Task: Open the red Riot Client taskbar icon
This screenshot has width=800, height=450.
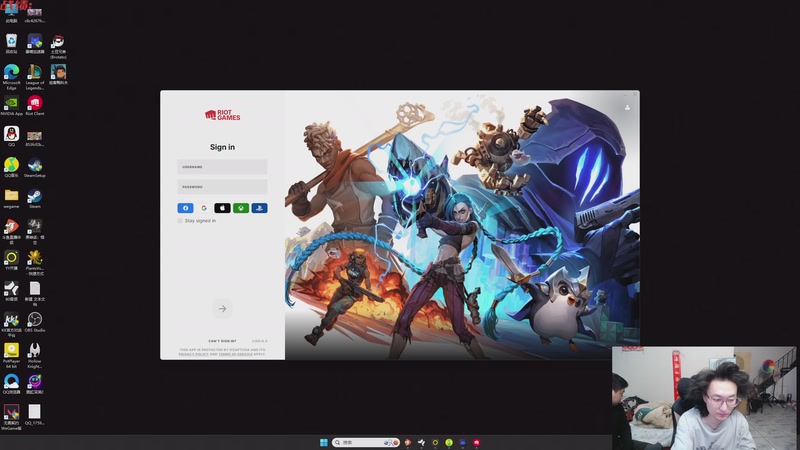Action: click(477, 442)
